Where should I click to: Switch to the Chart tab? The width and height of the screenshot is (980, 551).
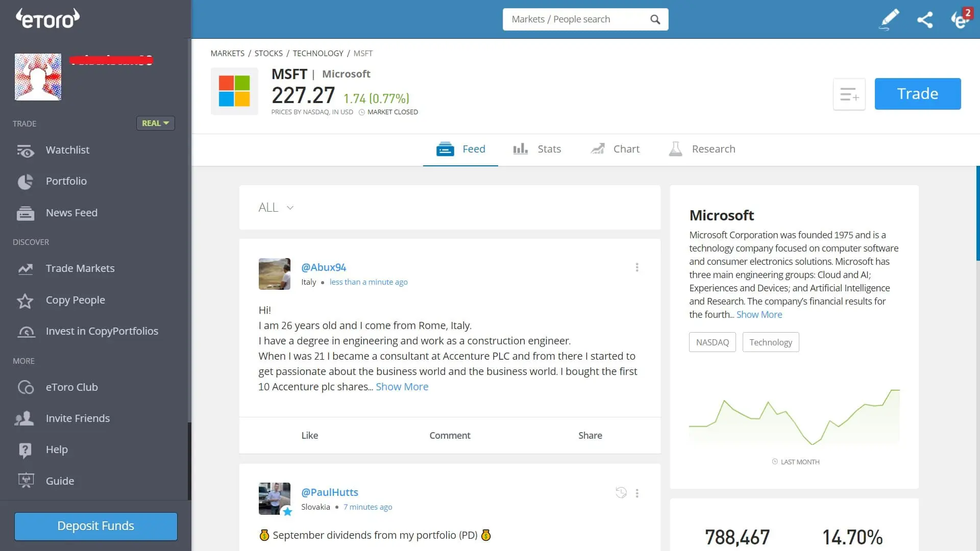615,149
